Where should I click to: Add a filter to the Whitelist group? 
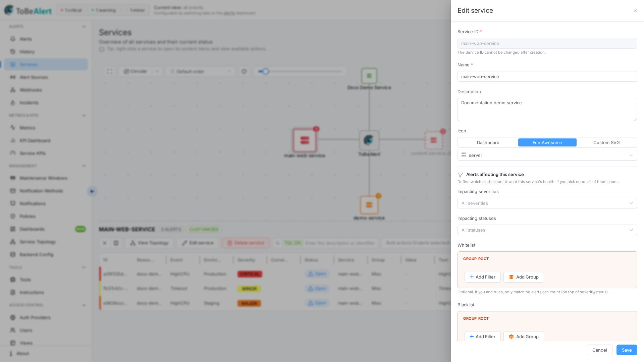click(482, 277)
